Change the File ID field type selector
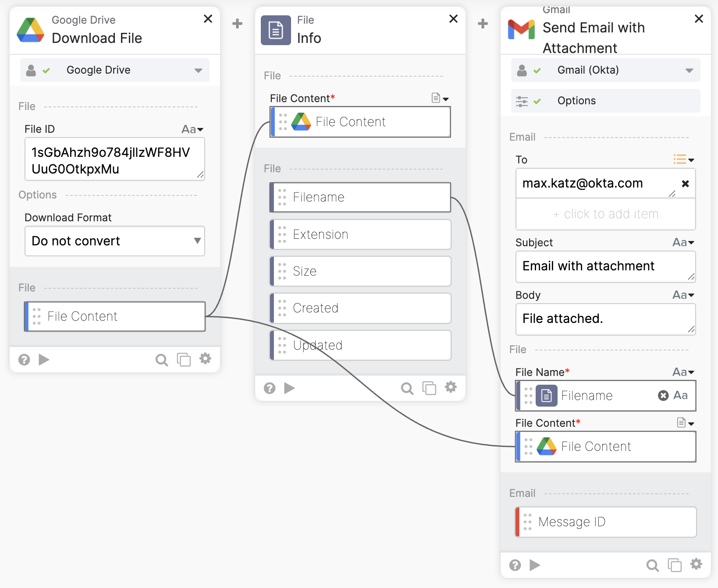Image resolution: width=718 pixels, height=588 pixels. click(192, 129)
